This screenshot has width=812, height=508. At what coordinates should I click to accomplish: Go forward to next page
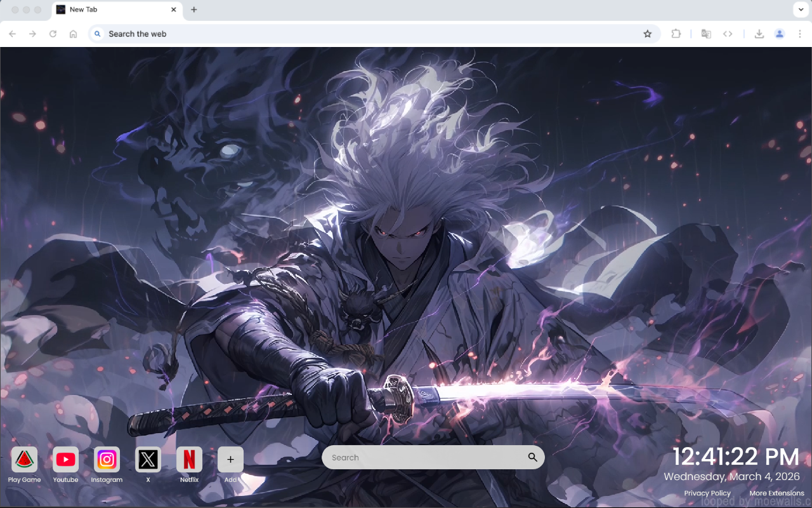point(33,34)
